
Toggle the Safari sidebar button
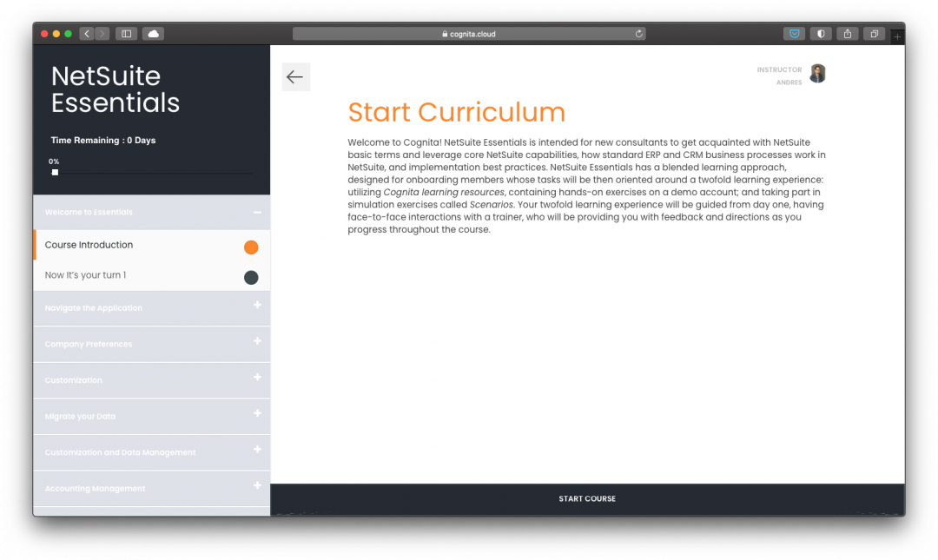pyautogui.click(x=126, y=34)
